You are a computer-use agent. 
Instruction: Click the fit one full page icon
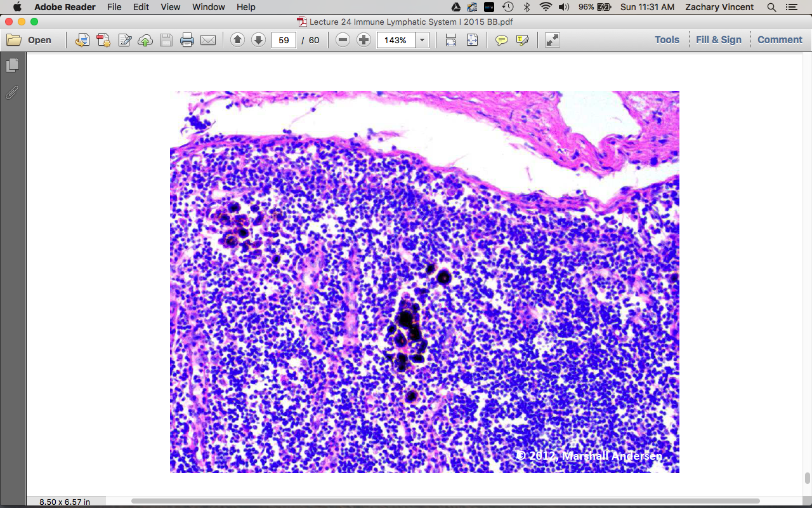pyautogui.click(x=472, y=40)
